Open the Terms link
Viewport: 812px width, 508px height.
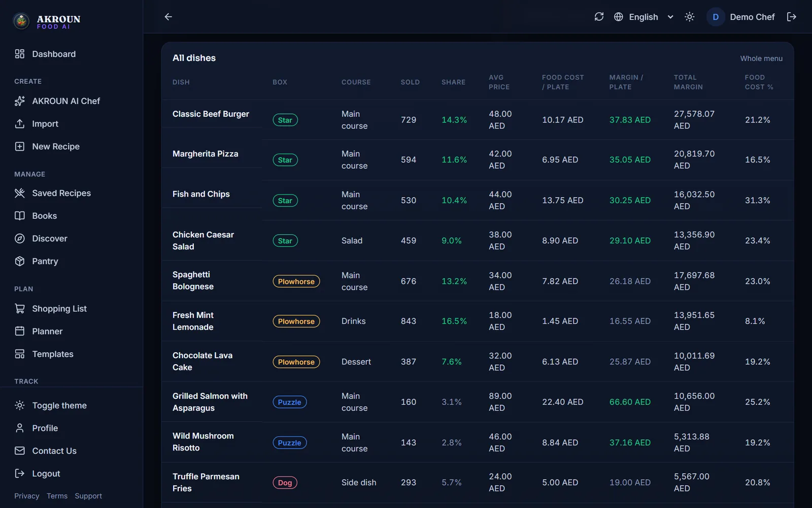(x=57, y=496)
